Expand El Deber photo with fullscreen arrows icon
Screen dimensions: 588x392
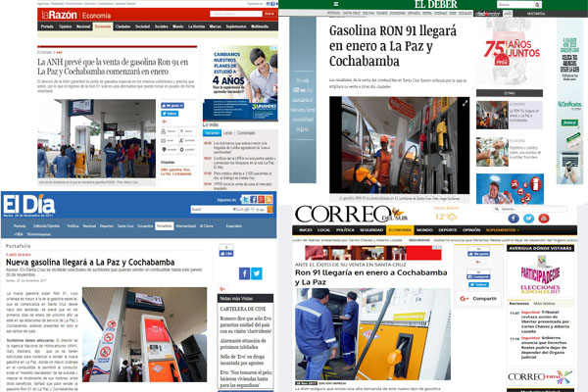465,103
